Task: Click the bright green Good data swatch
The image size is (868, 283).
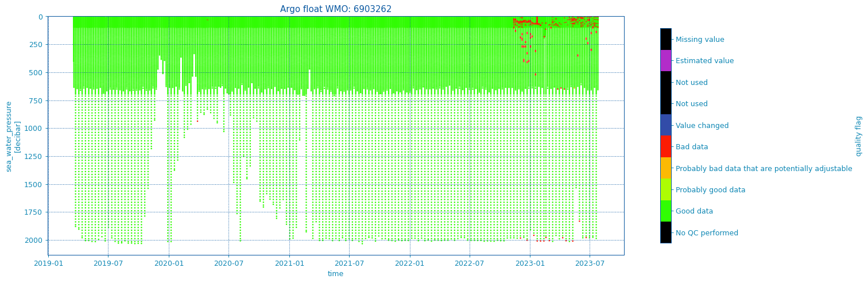Action: tap(665, 211)
